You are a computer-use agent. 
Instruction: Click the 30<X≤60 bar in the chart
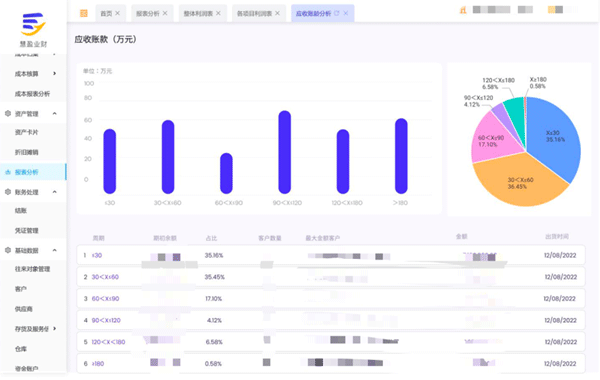pyautogui.click(x=168, y=157)
